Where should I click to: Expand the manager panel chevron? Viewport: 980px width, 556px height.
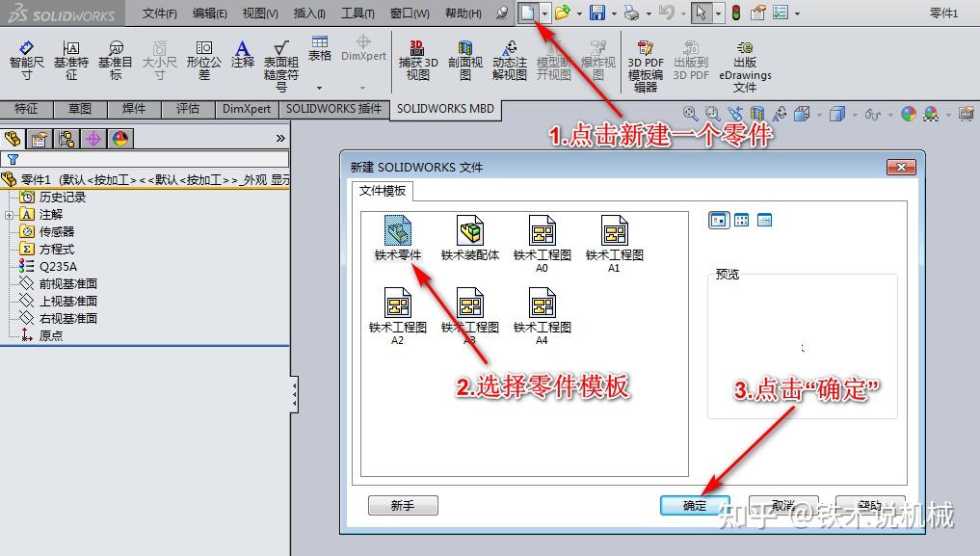[280, 139]
